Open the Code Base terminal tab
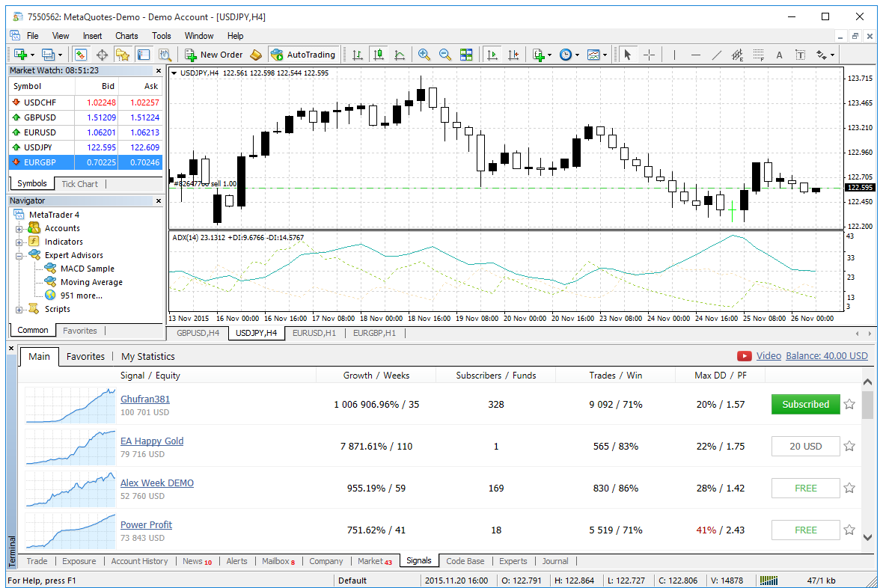Viewport: 883px width, 588px height. point(465,561)
